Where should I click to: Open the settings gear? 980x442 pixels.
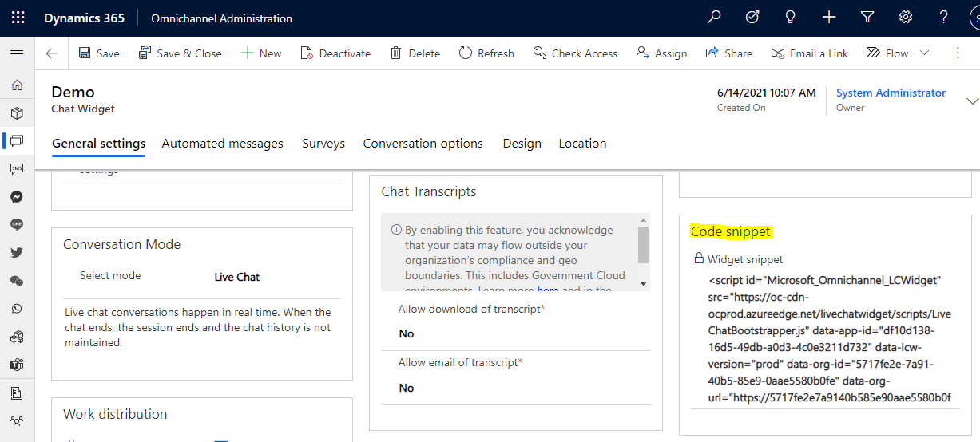point(906,18)
